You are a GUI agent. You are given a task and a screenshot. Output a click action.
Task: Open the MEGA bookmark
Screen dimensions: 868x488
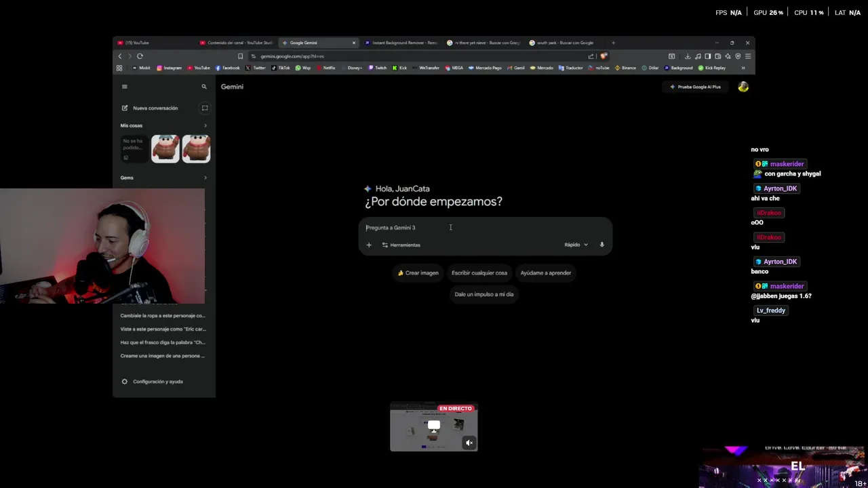(454, 68)
